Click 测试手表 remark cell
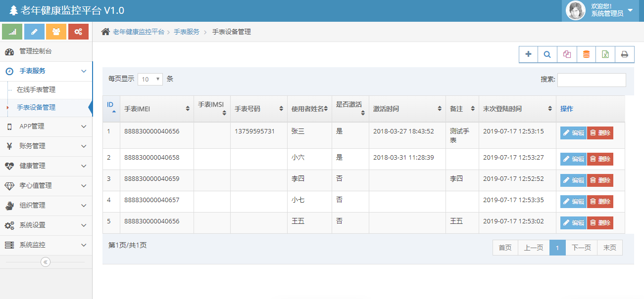 tap(462, 135)
